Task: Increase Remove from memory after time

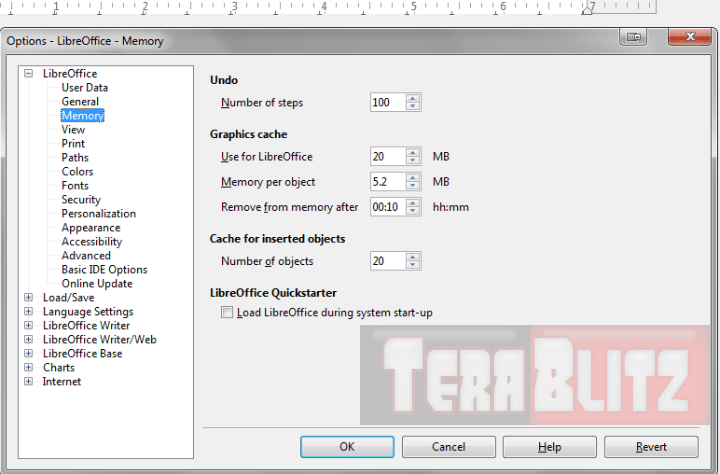Action: [413, 203]
